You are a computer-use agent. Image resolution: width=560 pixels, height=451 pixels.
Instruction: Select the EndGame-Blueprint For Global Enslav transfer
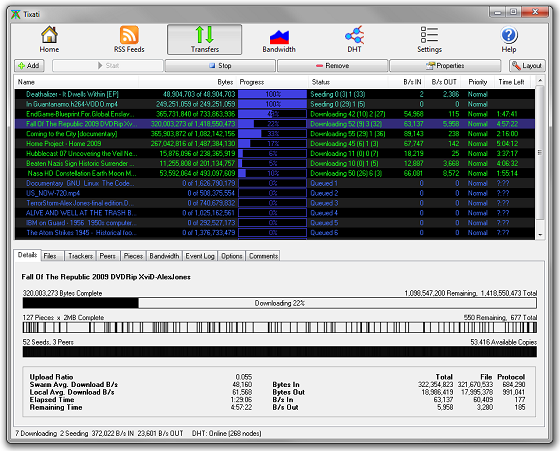(275, 114)
